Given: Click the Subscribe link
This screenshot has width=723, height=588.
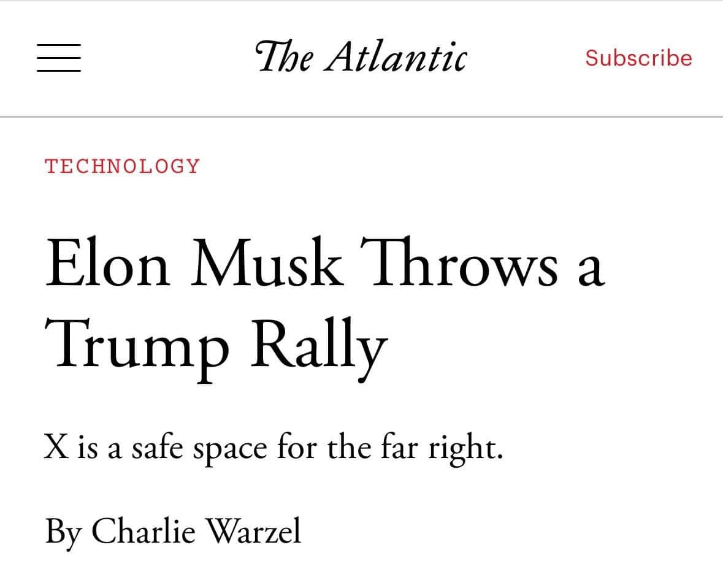Looking at the screenshot, I should 638,58.
